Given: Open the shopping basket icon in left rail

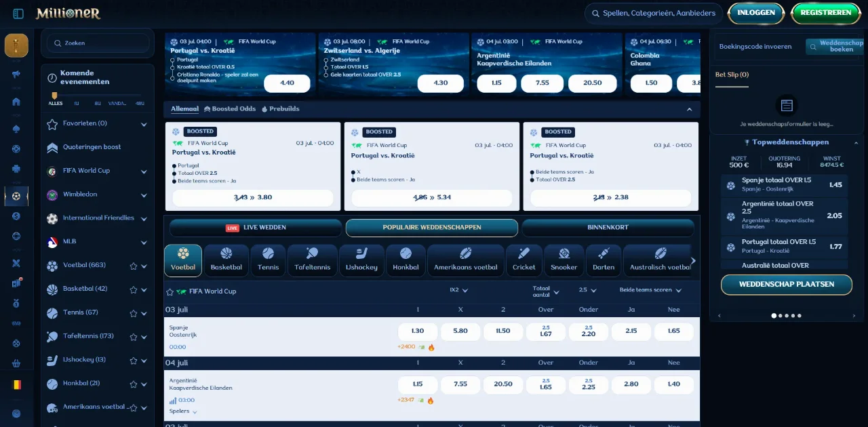Looking at the screenshot, I should [x=16, y=363].
